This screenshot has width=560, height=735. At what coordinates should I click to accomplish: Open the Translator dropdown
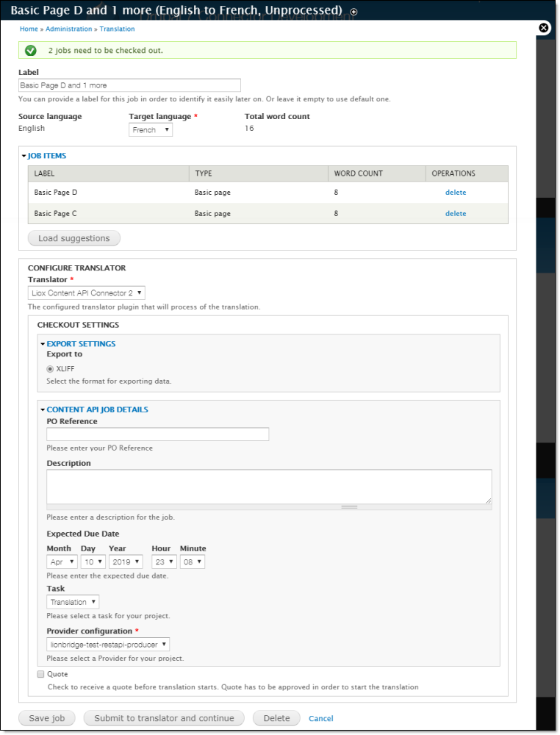86,293
